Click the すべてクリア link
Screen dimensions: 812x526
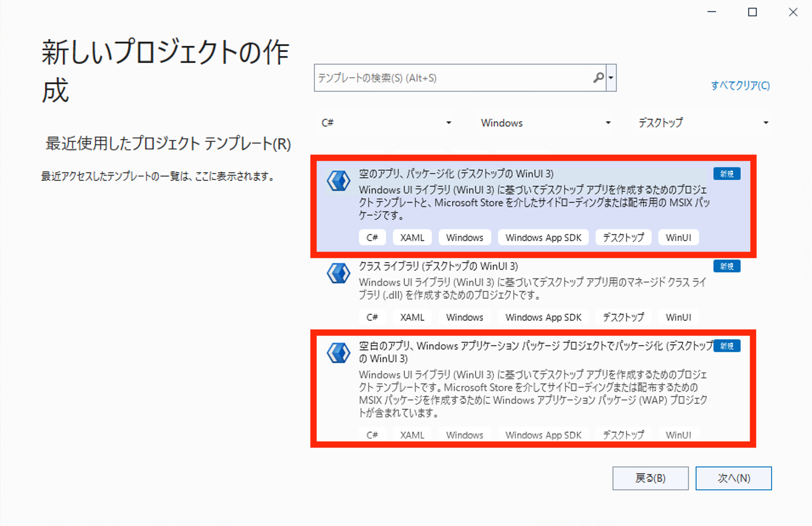click(740, 86)
